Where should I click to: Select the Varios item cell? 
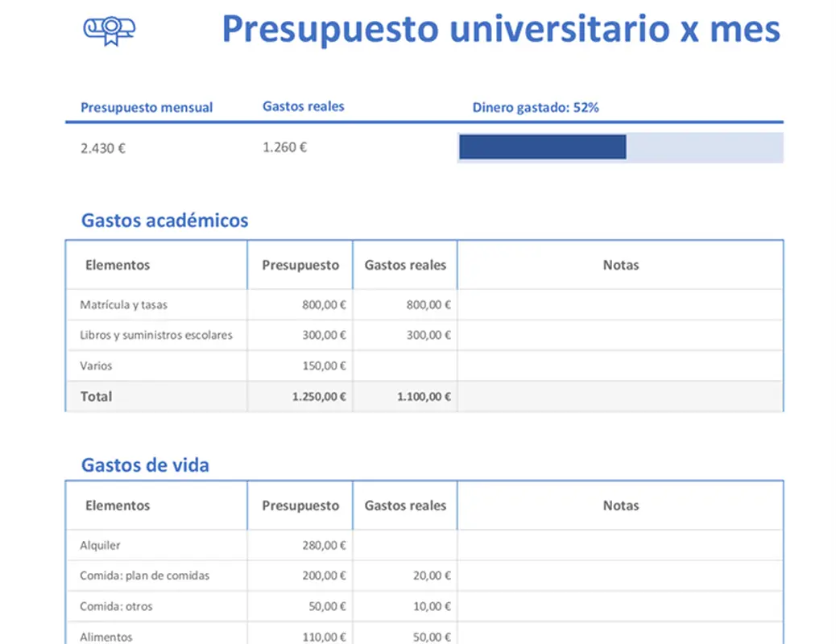pos(94,365)
